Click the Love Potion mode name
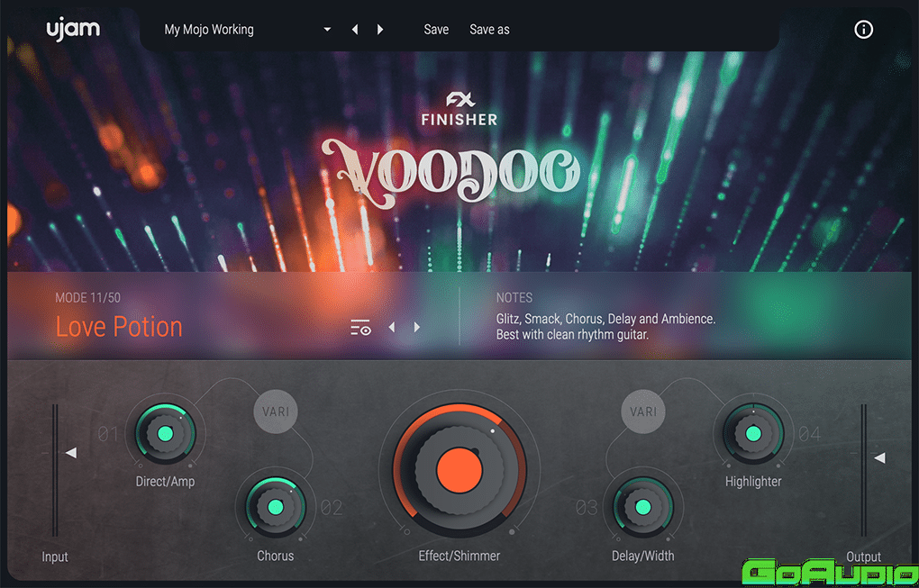 click(119, 326)
